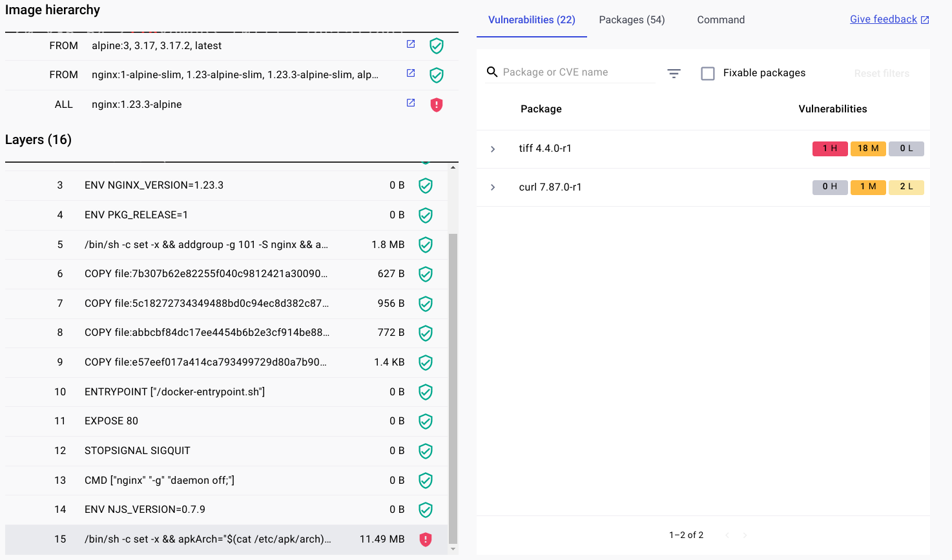
Task: Click shield icon on STOPSIGNAL SIGQUIT layer
Action: point(426,451)
